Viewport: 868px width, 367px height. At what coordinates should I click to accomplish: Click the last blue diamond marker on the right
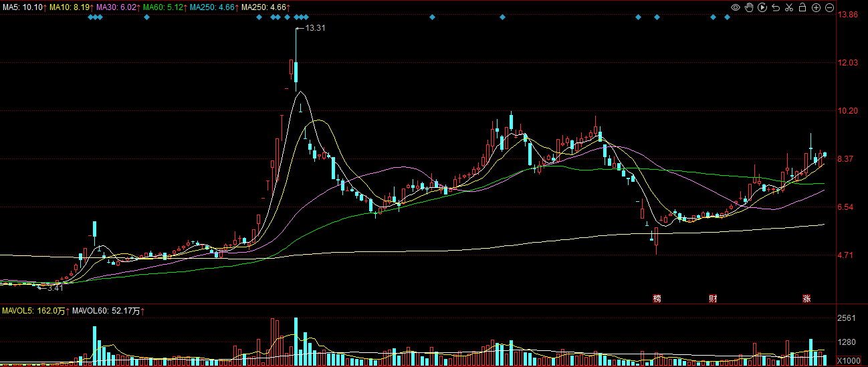pos(727,17)
